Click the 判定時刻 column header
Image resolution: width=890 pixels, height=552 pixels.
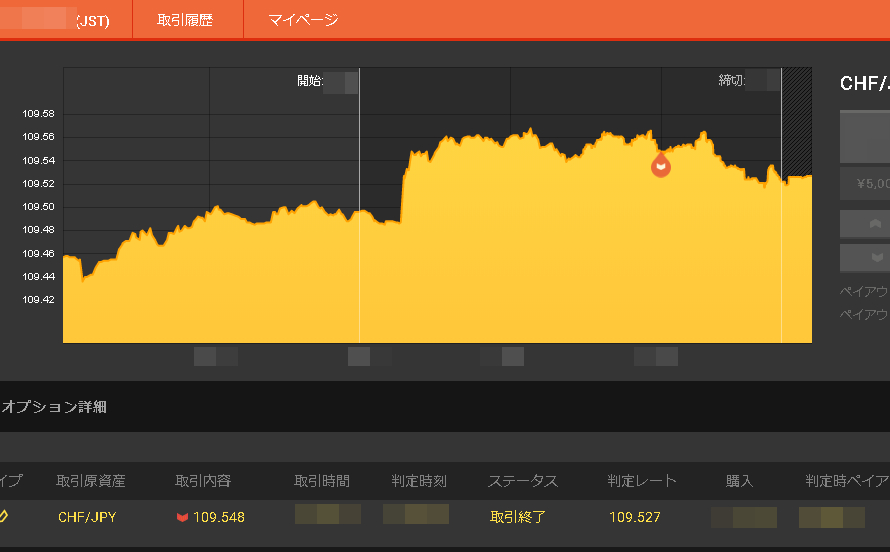419,481
